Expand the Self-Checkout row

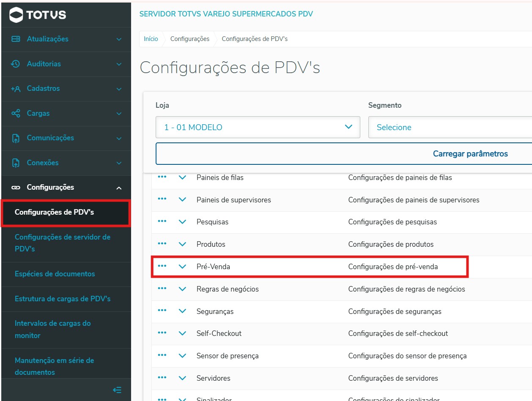[182, 333]
